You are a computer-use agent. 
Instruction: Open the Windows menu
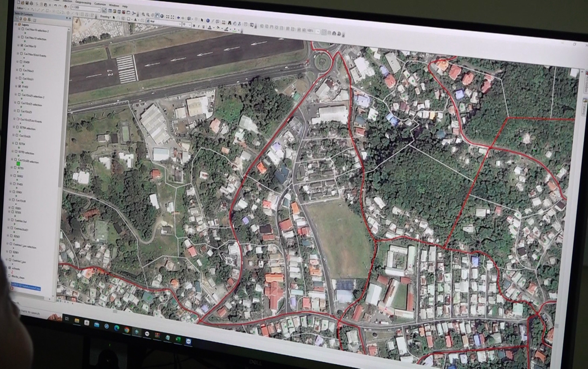pos(114,5)
